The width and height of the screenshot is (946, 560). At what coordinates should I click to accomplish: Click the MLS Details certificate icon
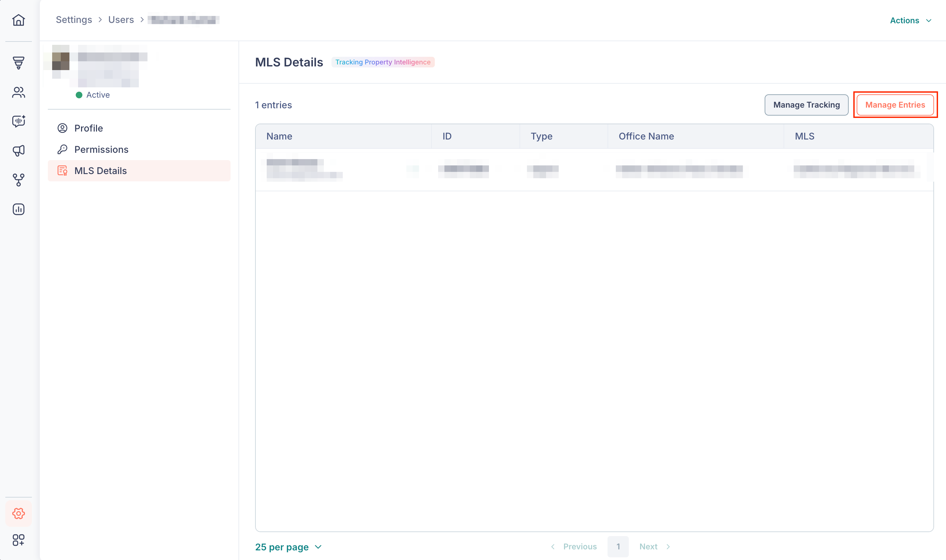[x=62, y=171]
